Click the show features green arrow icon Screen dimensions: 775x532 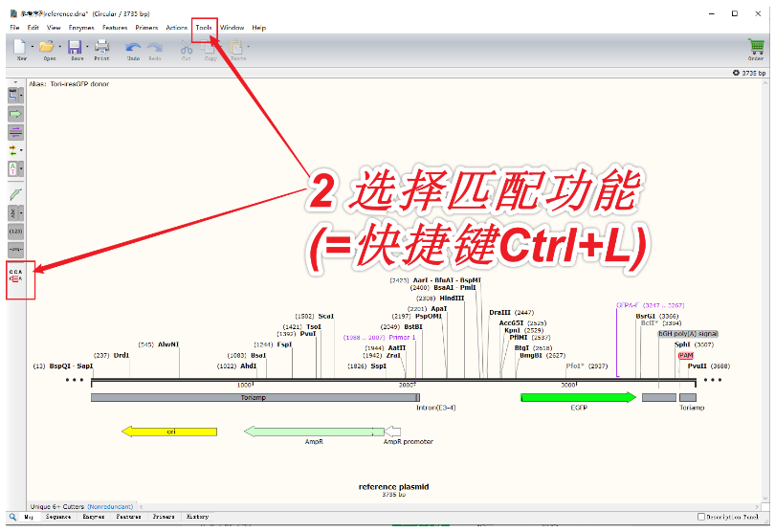tap(15, 114)
